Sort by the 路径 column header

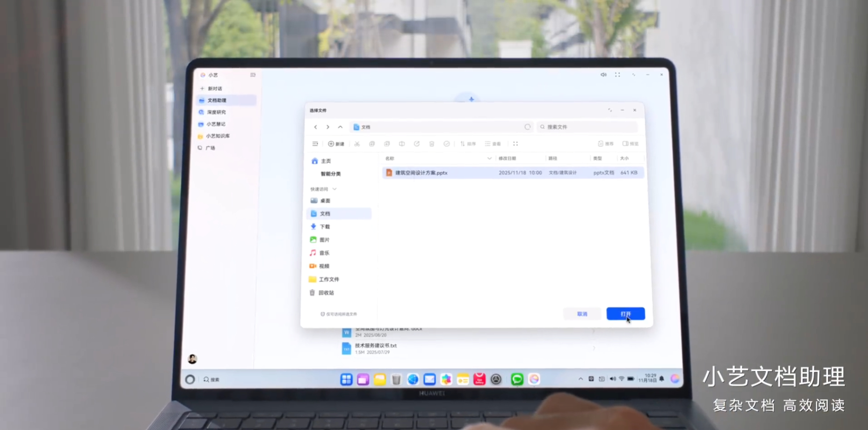click(553, 158)
